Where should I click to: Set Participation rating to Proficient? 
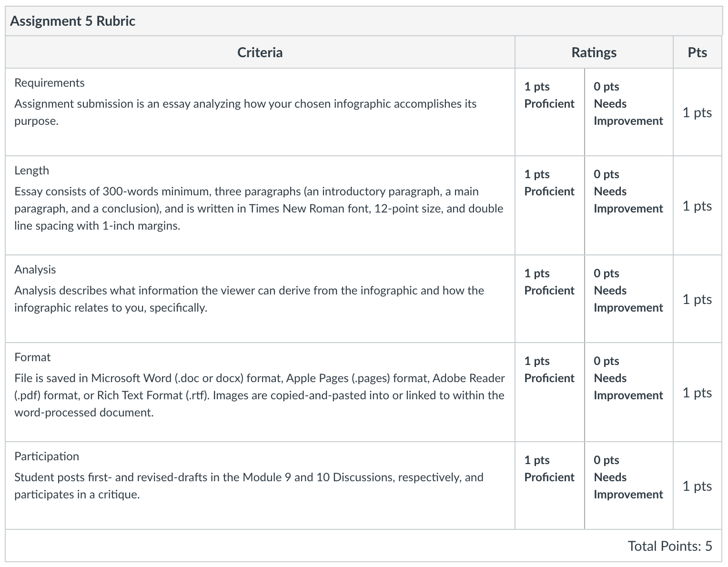coord(550,486)
